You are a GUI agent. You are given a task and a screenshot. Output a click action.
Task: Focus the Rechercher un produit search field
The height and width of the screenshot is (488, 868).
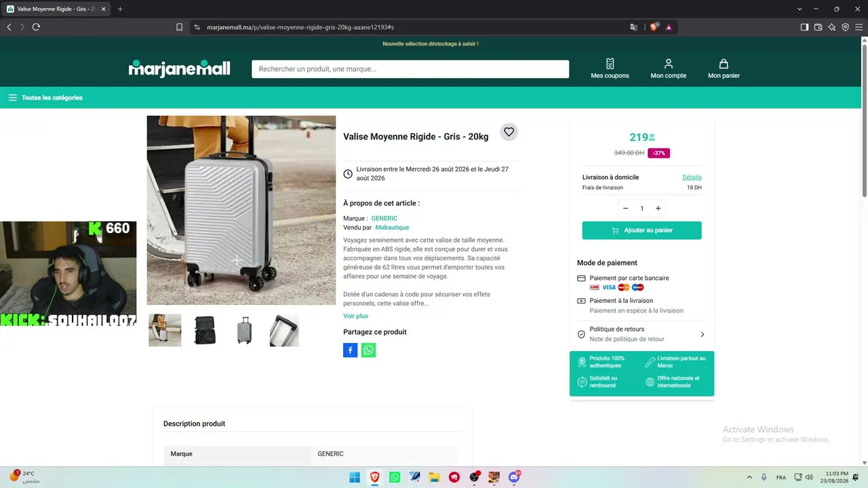(410, 69)
